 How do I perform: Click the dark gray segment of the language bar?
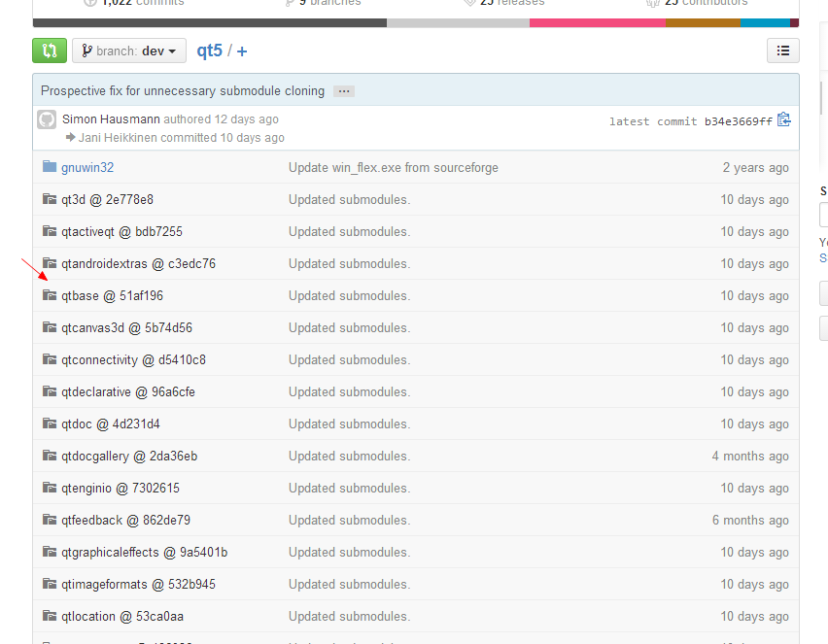point(210,22)
